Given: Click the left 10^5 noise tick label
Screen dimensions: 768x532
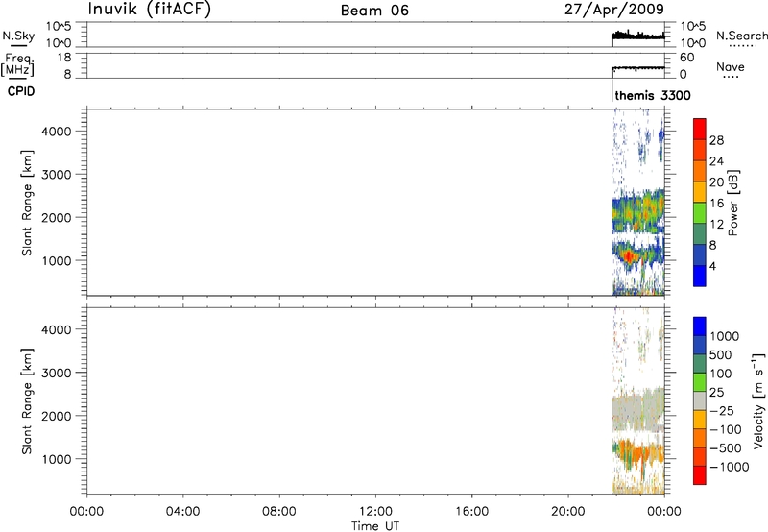Looking at the screenshot, I should pyautogui.click(x=59, y=27).
